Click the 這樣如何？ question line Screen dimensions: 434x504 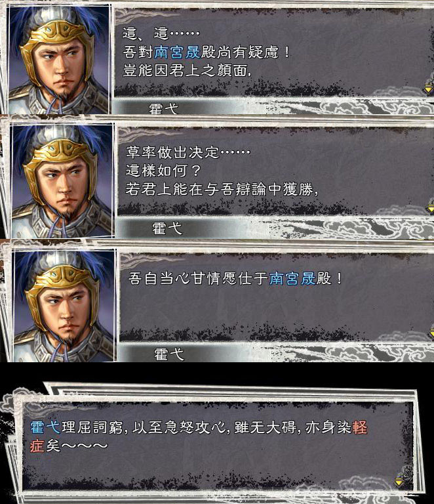coord(163,171)
